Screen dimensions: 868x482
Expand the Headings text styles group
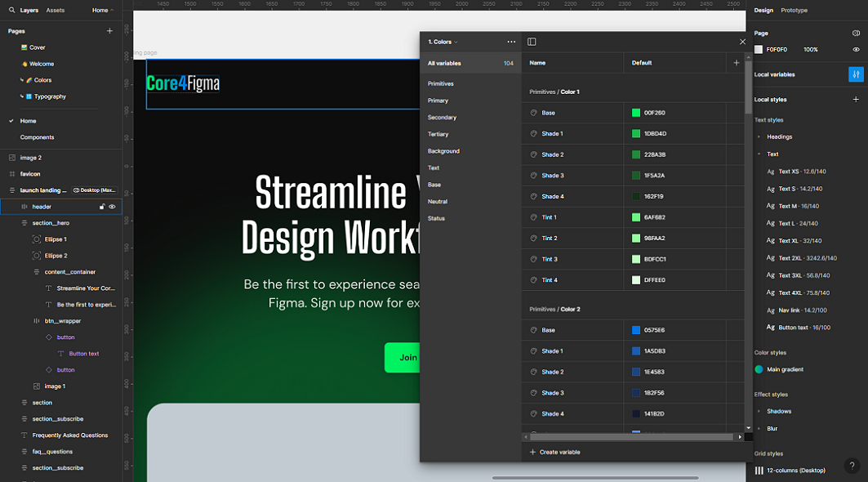coord(759,137)
